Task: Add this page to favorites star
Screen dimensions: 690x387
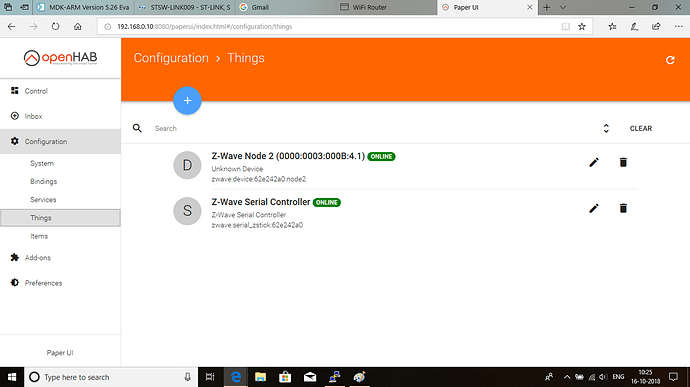Action: click(582, 26)
